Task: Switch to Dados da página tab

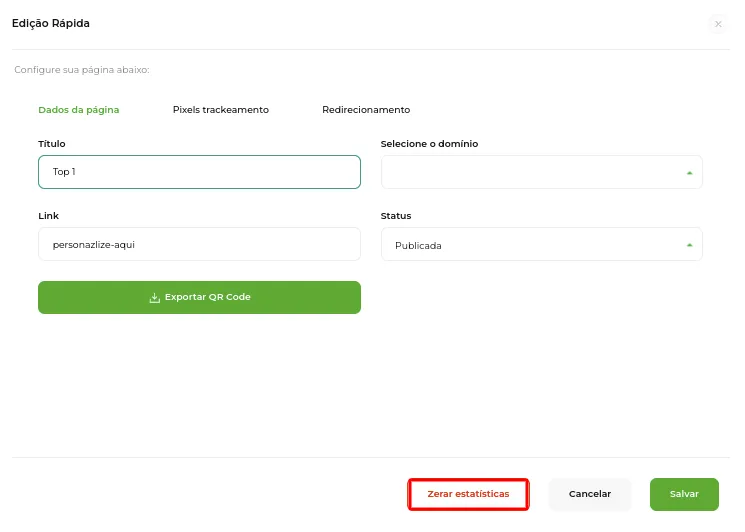Action: coord(79,110)
